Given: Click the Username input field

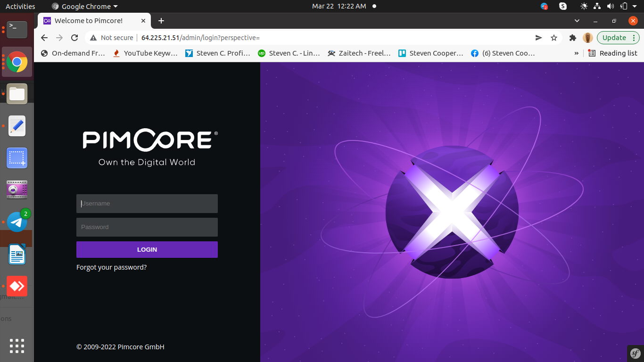Looking at the screenshot, I should point(147,204).
